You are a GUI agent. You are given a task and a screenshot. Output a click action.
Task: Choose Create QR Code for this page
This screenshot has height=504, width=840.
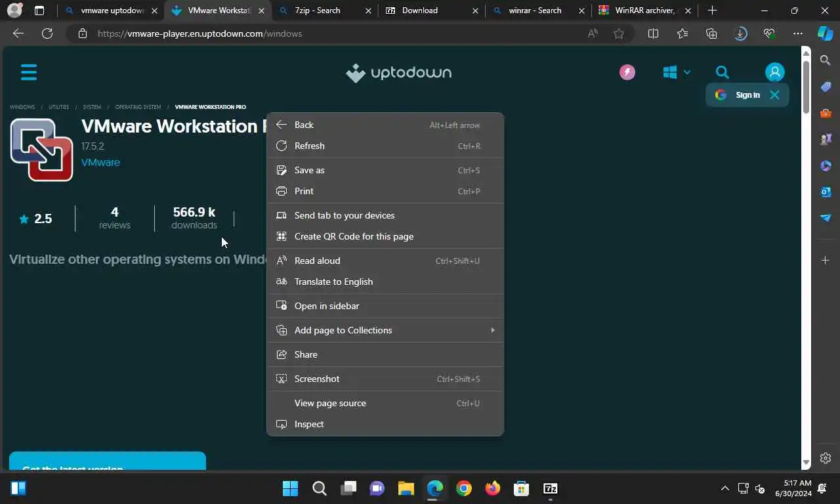[385, 236]
